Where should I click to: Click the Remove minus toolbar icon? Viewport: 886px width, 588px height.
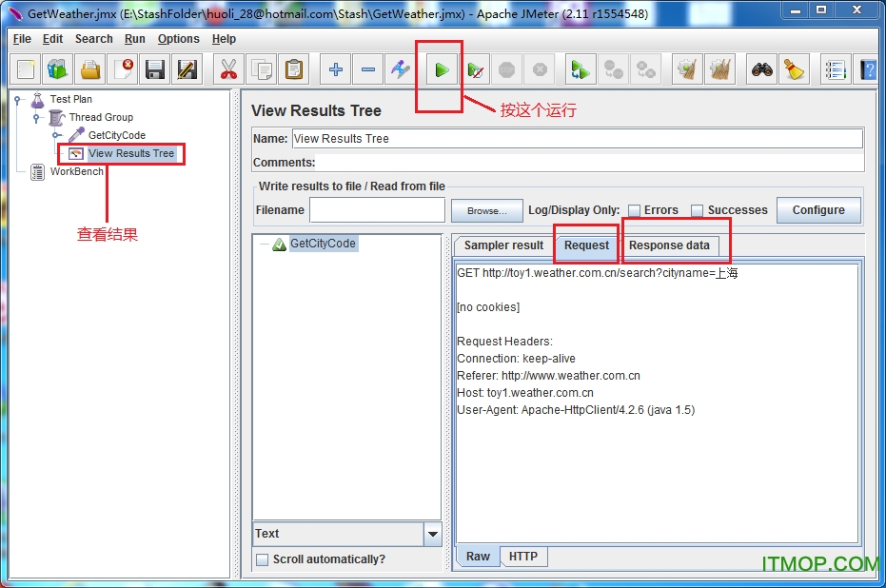(x=368, y=69)
